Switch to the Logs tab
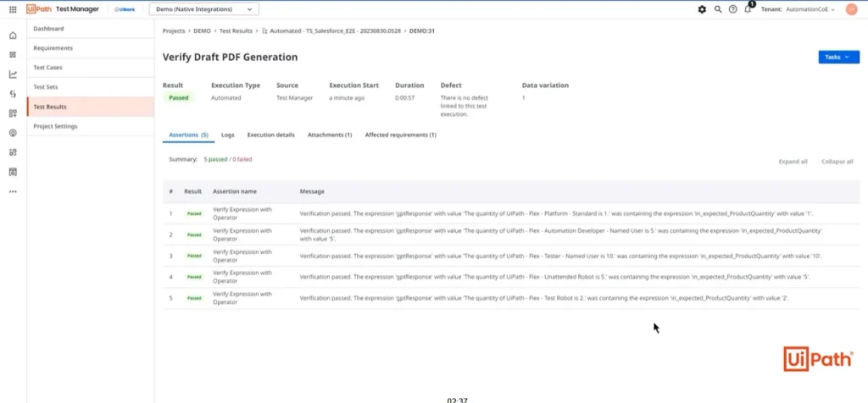 click(227, 135)
